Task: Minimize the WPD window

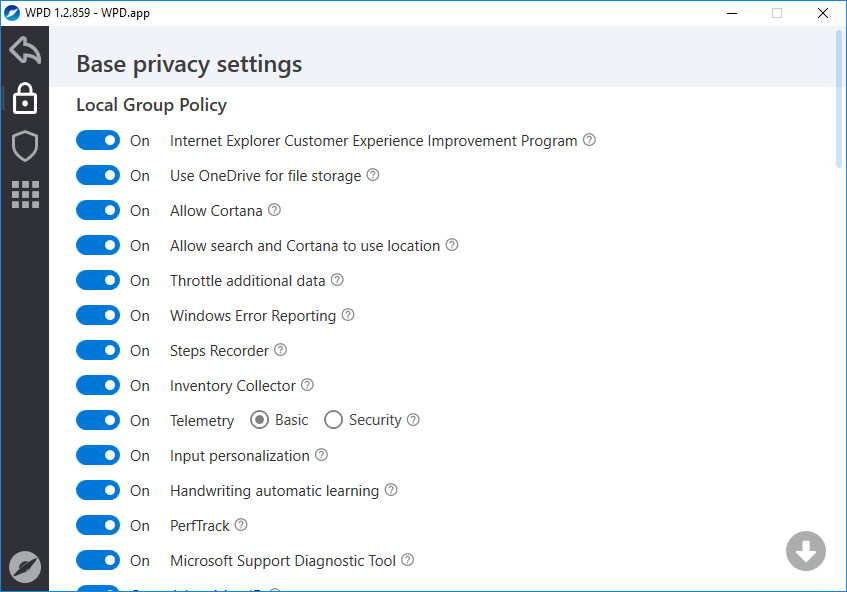Action: [732, 13]
